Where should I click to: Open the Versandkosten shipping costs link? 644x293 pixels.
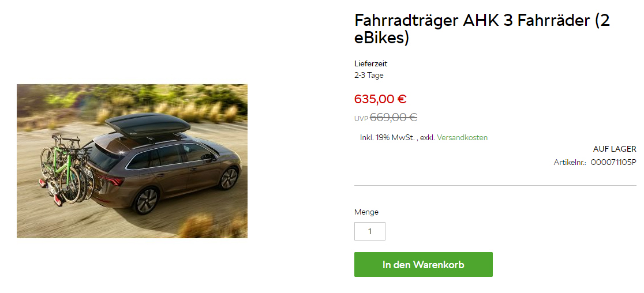point(462,137)
